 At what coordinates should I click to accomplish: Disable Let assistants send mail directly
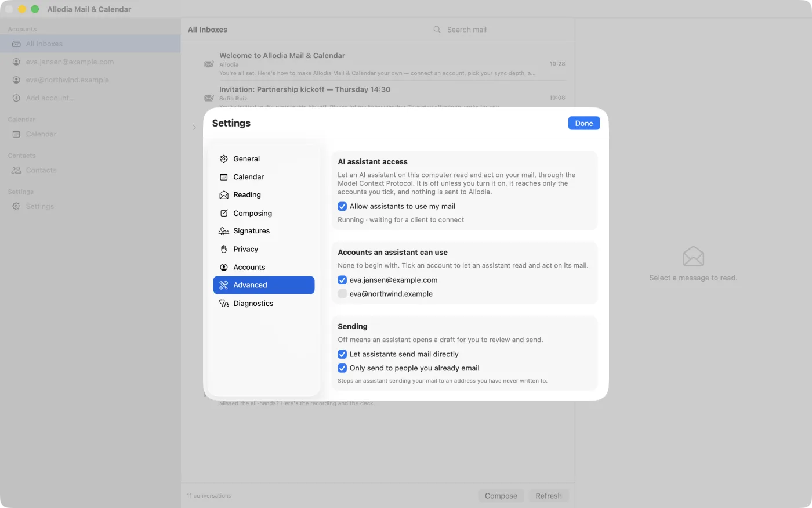[x=342, y=354]
